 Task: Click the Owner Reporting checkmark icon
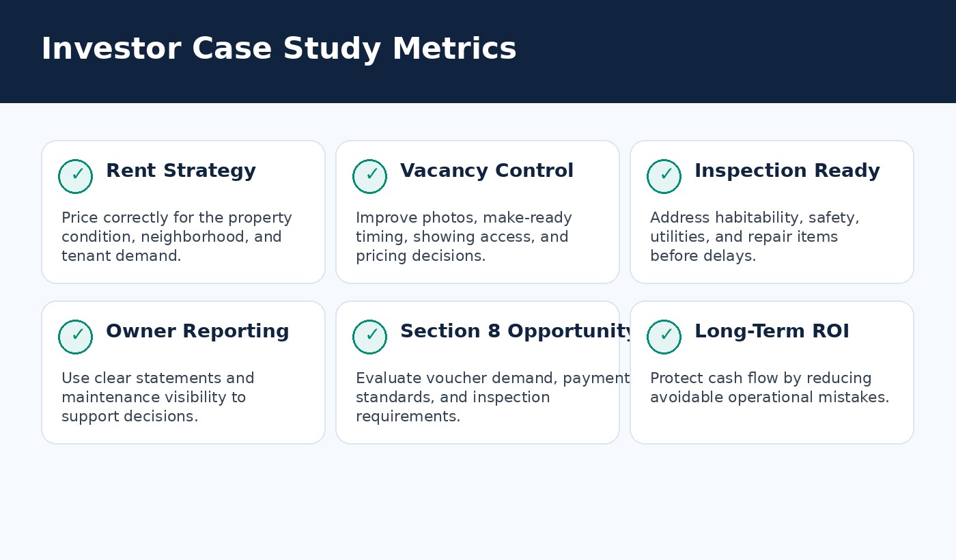click(x=75, y=337)
